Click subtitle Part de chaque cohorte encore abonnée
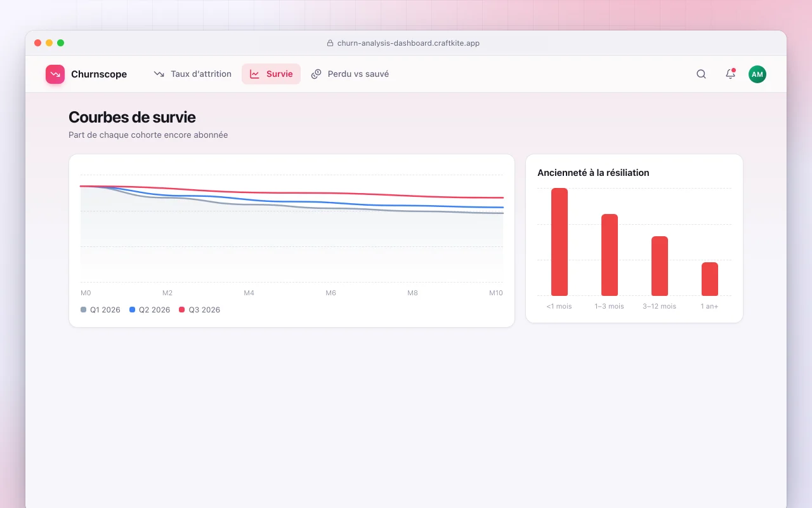This screenshot has height=508, width=812. 148,135
